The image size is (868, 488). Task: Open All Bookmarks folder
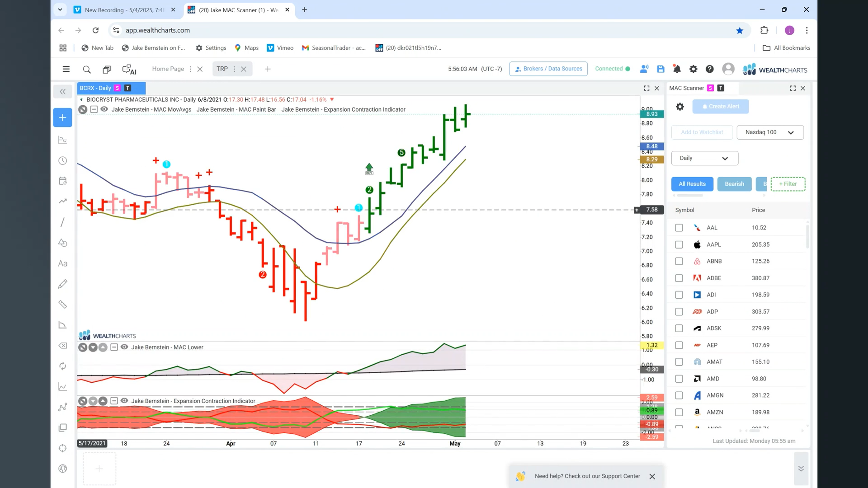787,48
